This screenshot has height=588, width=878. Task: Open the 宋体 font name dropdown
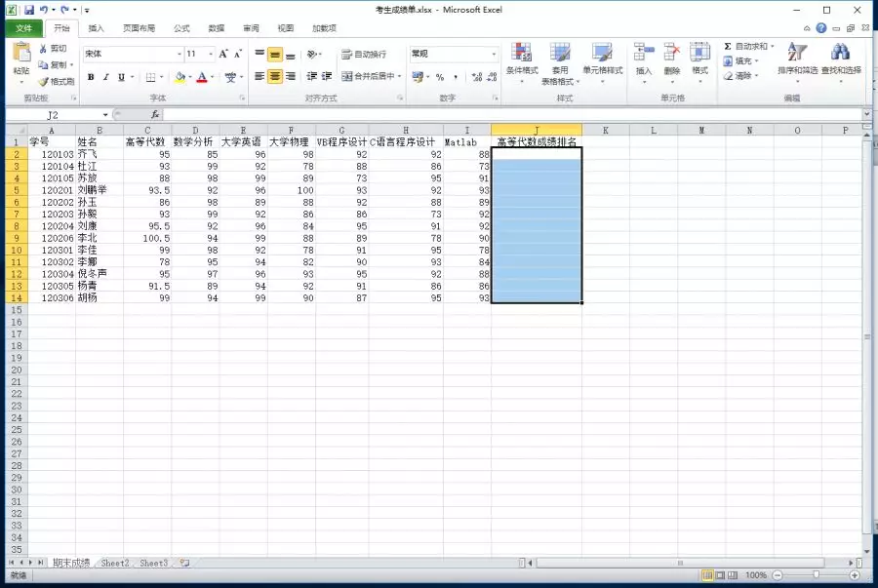tap(180, 55)
